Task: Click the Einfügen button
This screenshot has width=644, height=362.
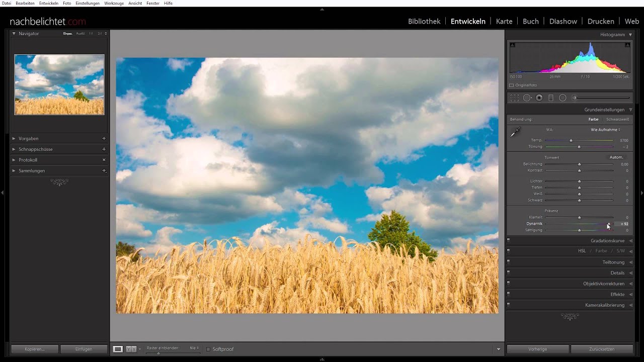Action: (84, 349)
